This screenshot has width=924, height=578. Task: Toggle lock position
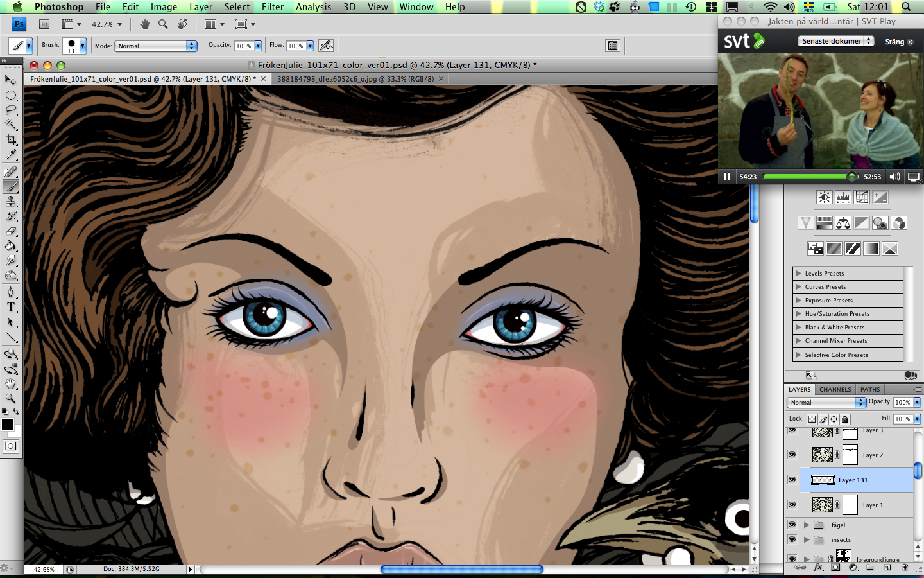(x=834, y=419)
